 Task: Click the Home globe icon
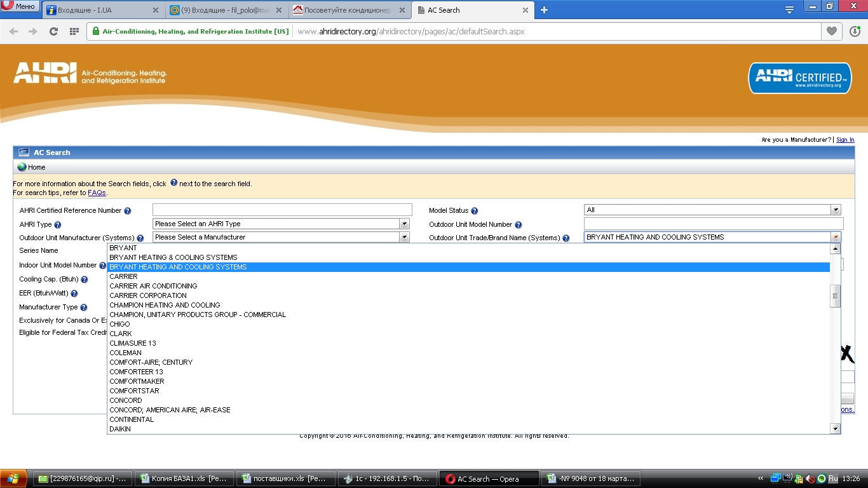click(22, 167)
